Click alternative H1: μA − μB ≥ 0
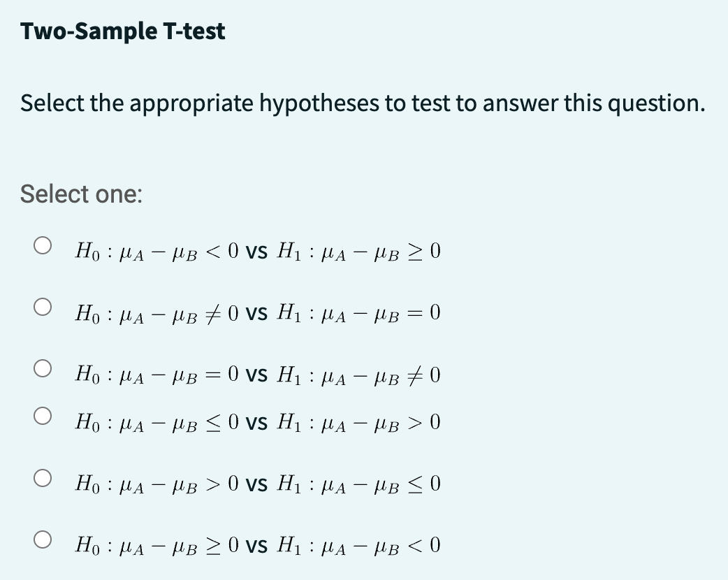Image resolution: width=728 pixels, height=580 pixels. (x=358, y=252)
